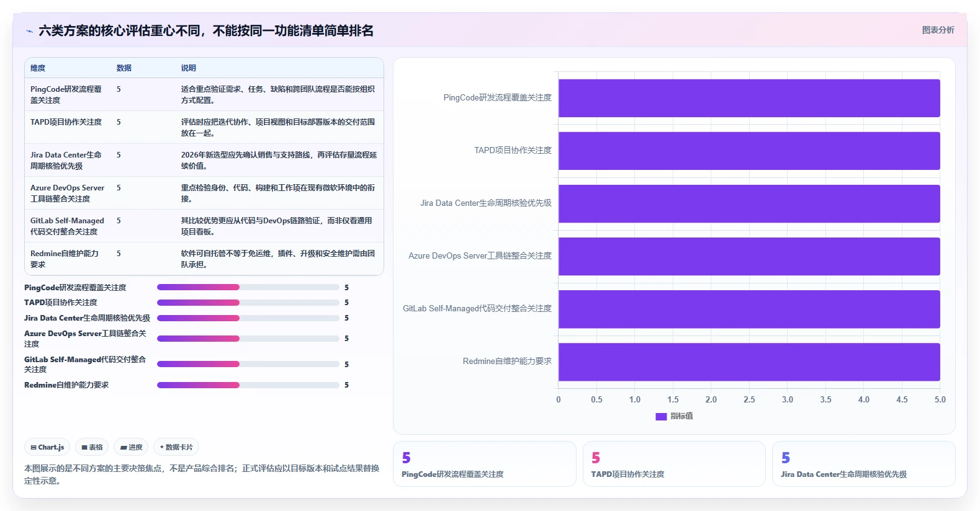
Task: Click the big number 5 in the TAPD card
Action: [x=596, y=458]
